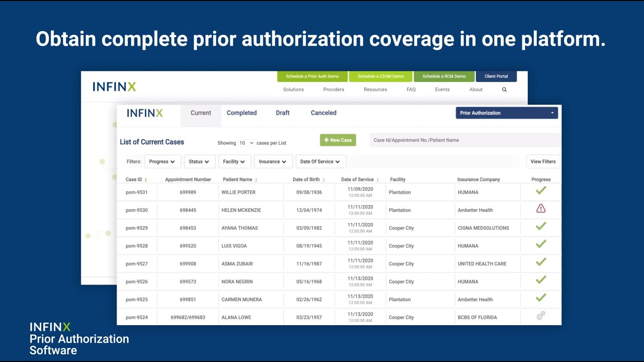
Task: Click progress checkmark for ASMA ZUBAIR
Action: pyautogui.click(x=541, y=262)
